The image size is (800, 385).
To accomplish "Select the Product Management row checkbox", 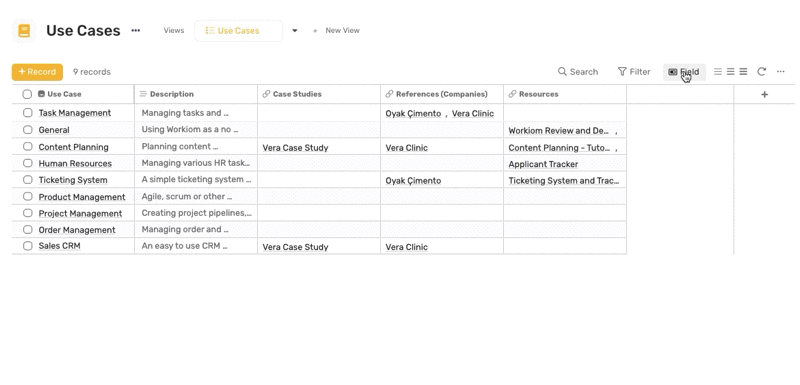I will tap(28, 196).
